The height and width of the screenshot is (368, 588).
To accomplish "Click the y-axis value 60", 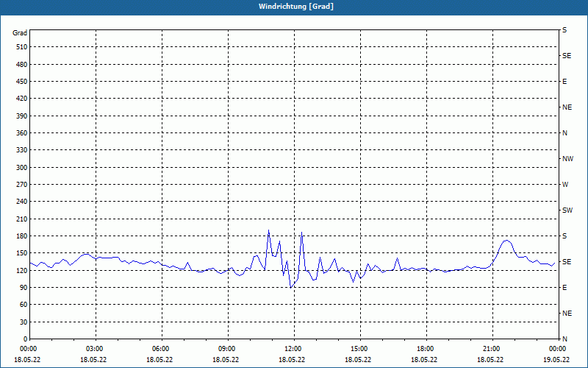I will point(24,305).
